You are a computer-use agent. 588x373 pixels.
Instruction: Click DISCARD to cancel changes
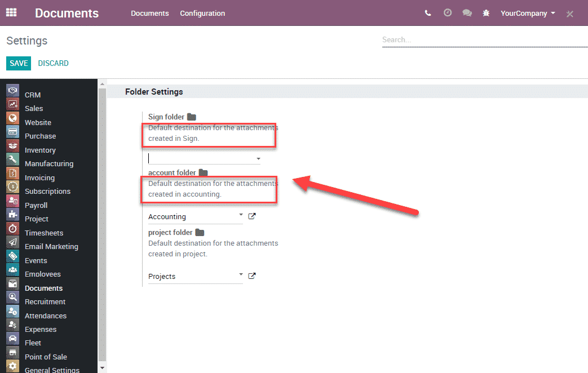click(x=54, y=63)
